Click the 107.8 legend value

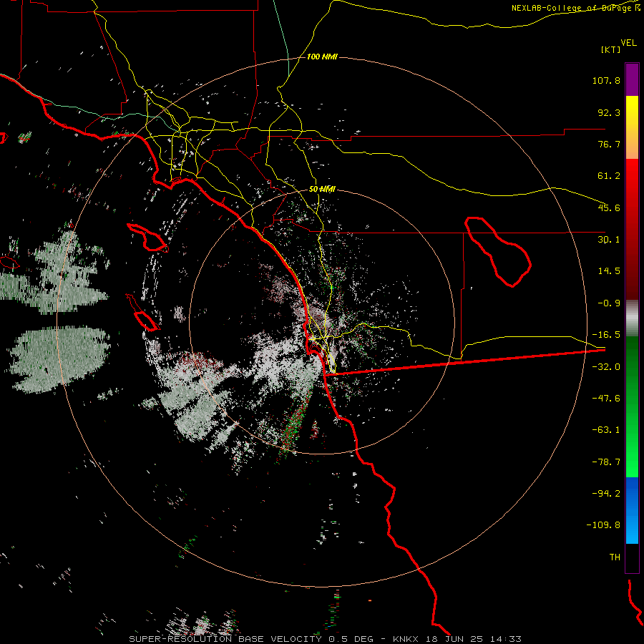pos(606,80)
